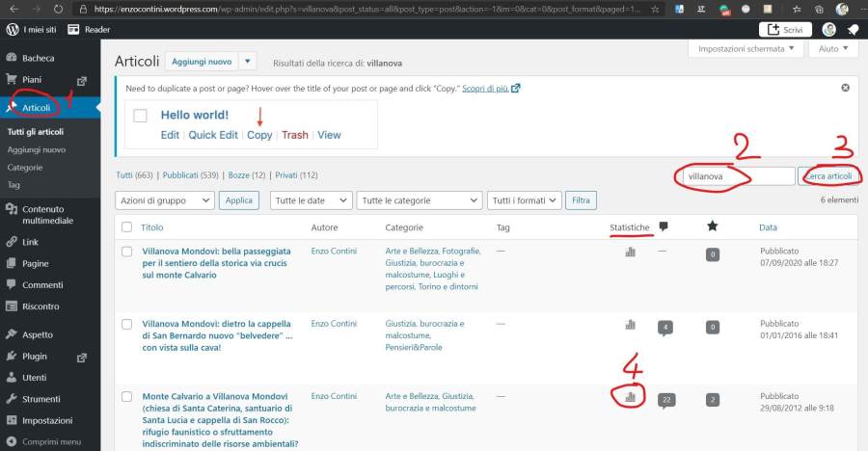
Task: Reload the page with browser refresh icon
Action: coord(59,9)
